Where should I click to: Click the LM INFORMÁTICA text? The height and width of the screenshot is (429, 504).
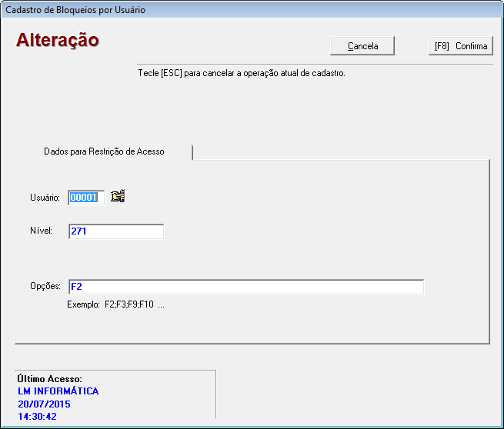point(58,391)
